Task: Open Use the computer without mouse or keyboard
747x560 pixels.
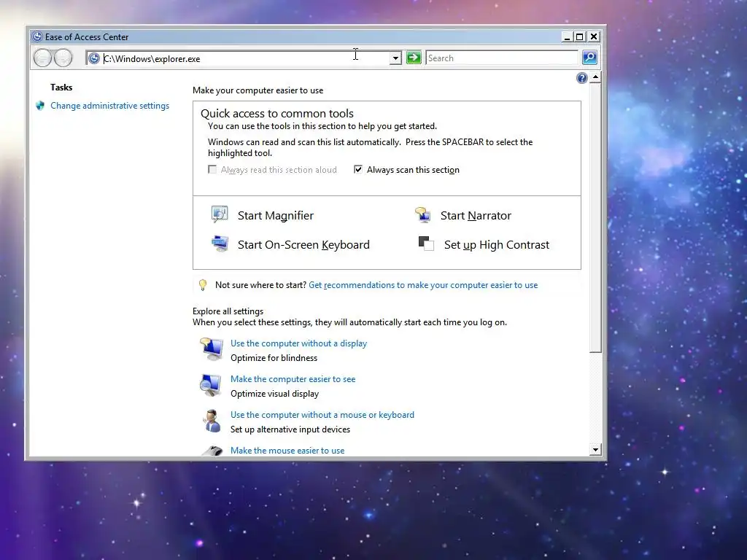Action: click(322, 415)
